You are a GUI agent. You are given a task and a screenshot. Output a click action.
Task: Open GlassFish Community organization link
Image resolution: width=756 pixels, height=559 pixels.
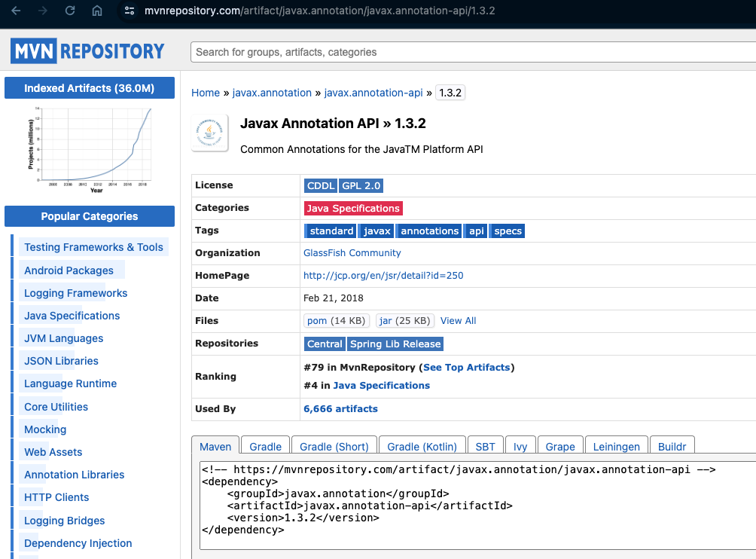352,252
